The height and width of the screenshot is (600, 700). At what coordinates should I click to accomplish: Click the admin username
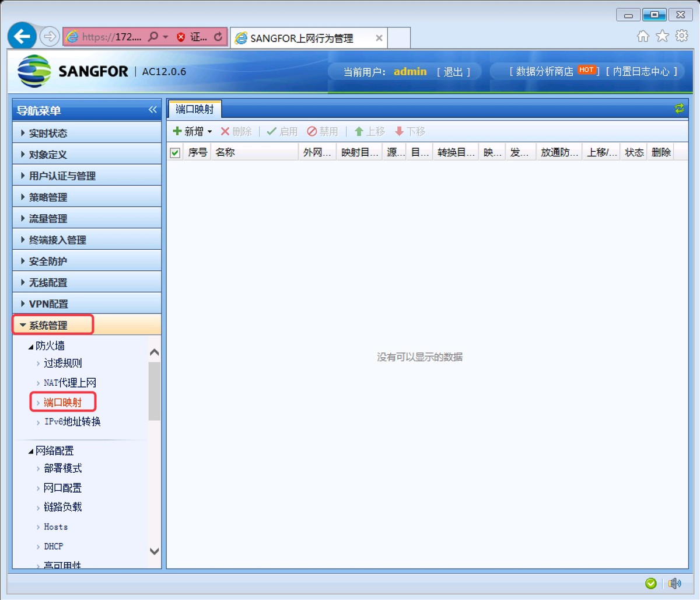(x=410, y=71)
